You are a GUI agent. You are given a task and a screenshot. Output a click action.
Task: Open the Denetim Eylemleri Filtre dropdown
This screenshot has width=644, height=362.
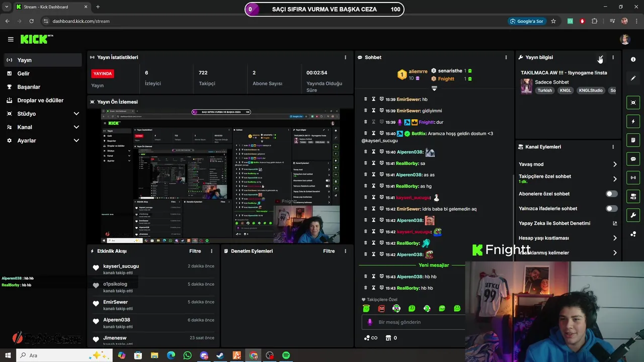[x=329, y=251]
